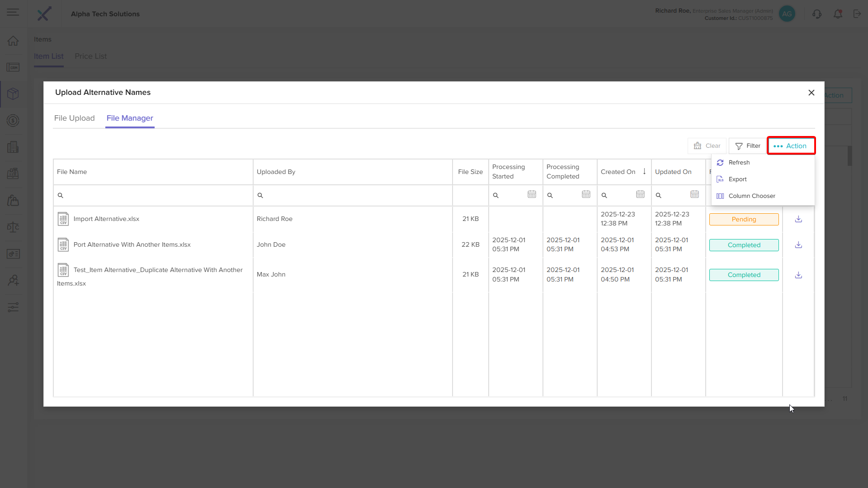Click the Clear filters button
This screenshot has width=868, height=488.
click(x=707, y=146)
